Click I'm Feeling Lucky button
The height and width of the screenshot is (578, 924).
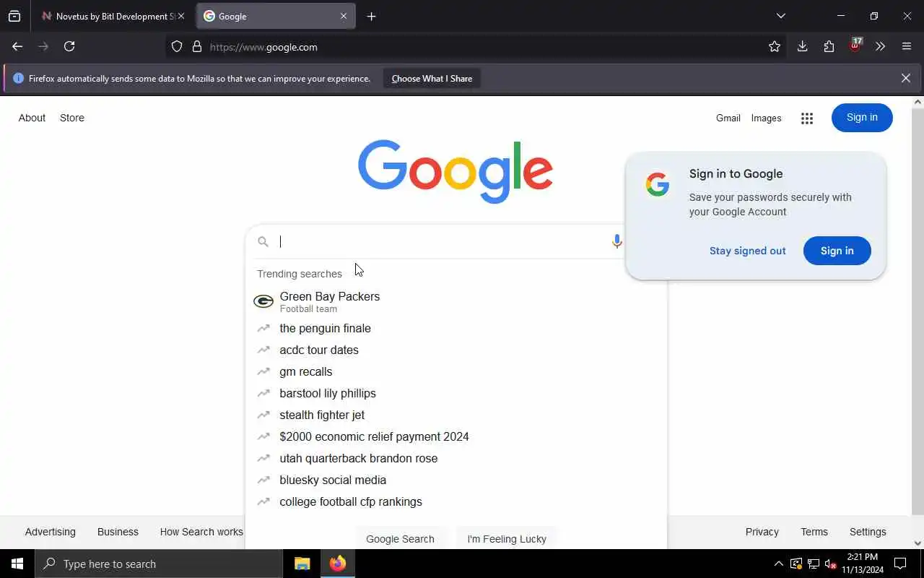pos(507,538)
